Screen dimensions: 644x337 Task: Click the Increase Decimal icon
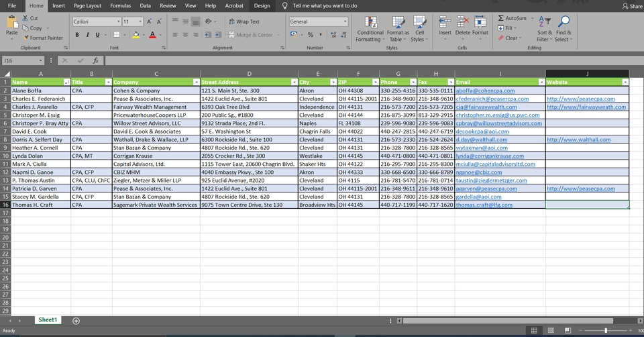click(333, 35)
